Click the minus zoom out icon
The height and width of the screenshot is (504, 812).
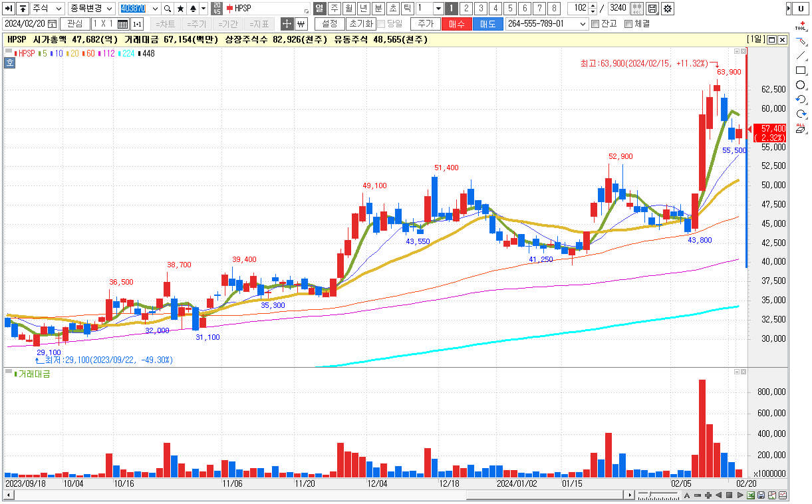click(x=697, y=495)
